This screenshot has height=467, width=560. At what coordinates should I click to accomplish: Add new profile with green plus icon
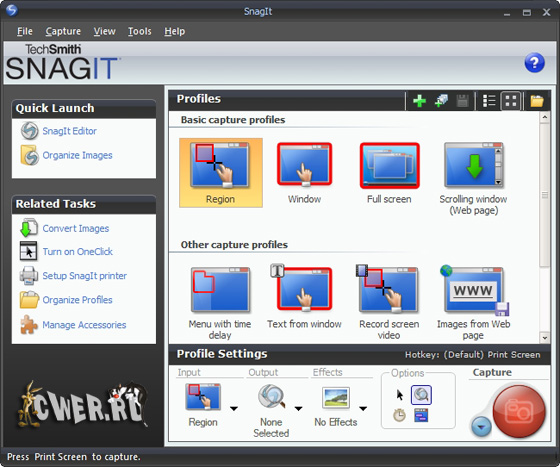[x=419, y=101]
